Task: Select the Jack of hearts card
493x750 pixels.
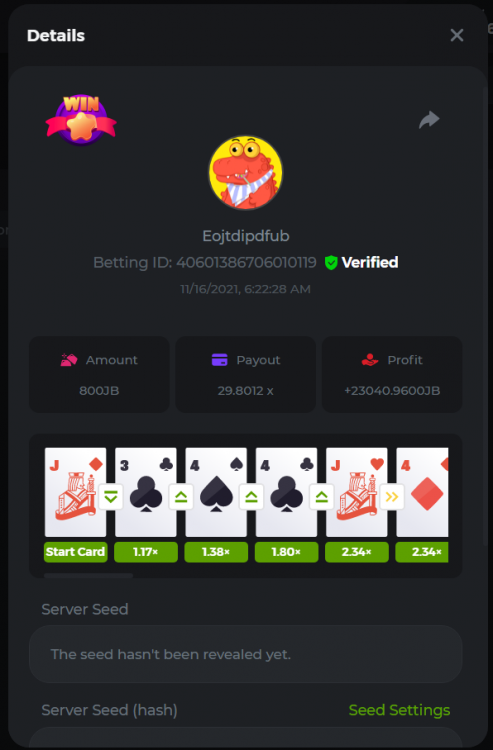Action: [356, 492]
